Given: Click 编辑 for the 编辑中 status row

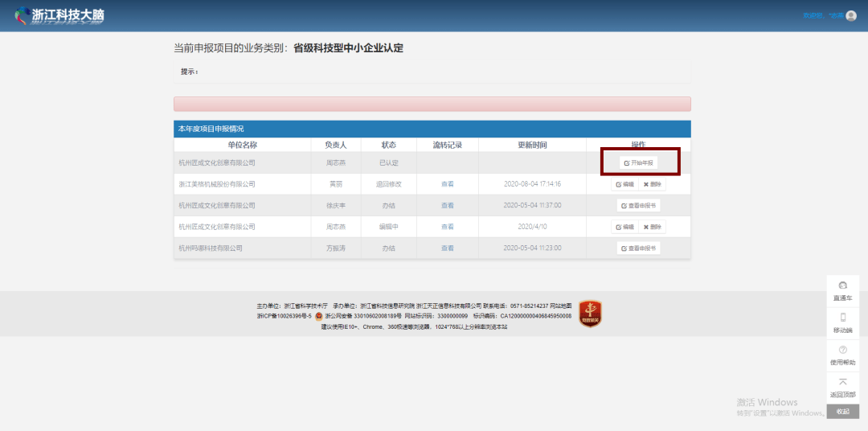Looking at the screenshot, I should (x=625, y=227).
